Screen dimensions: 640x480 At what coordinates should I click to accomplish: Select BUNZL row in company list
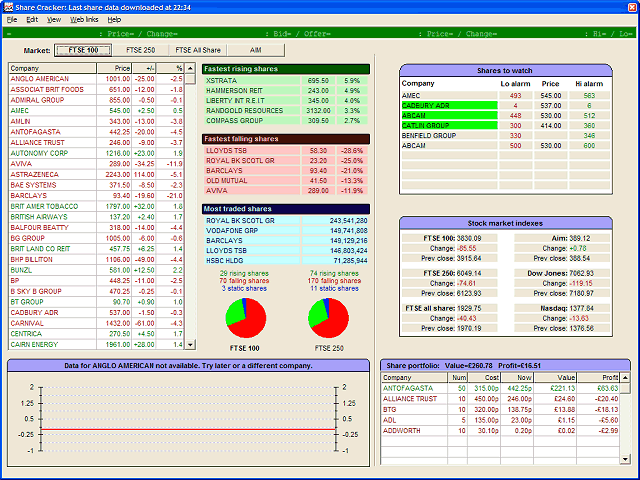tap(96, 270)
